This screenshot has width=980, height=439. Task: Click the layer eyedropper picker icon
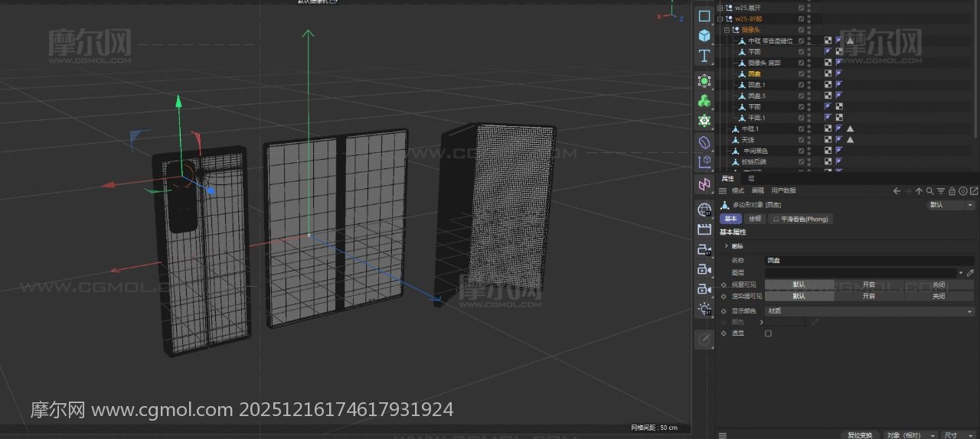pos(970,272)
